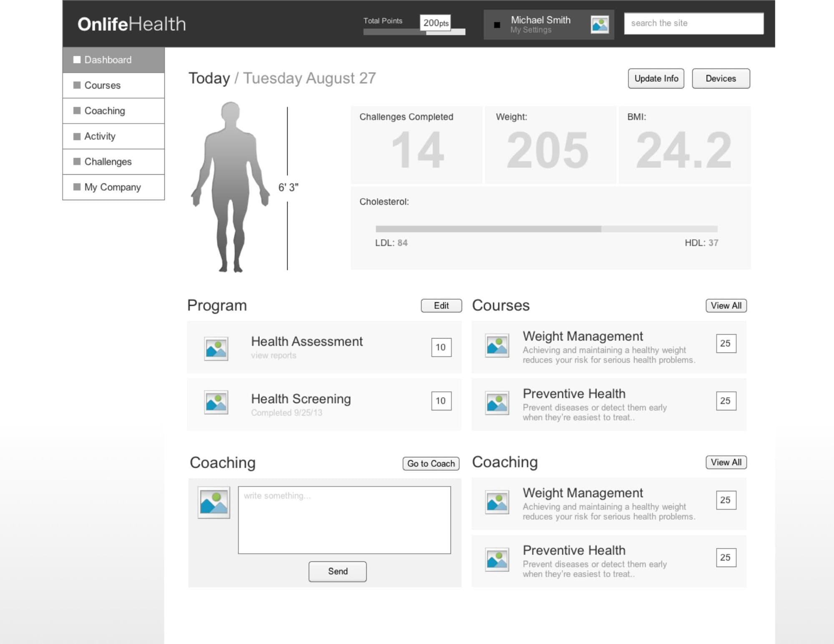
Task: Click Preventive Health image under Courses
Action: pyautogui.click(x=497, y=403)
